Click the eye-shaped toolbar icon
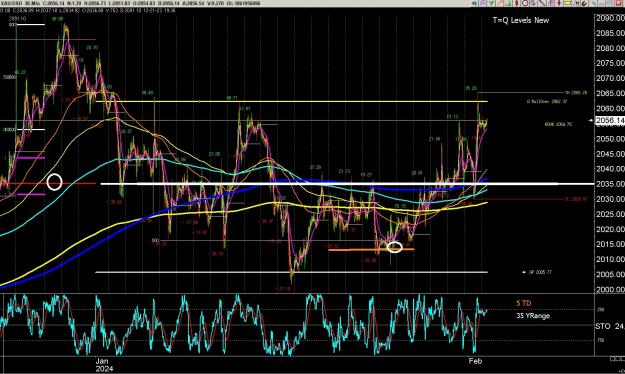The height and width of the screenshot is (374, 625). click(x=474, y=3)
